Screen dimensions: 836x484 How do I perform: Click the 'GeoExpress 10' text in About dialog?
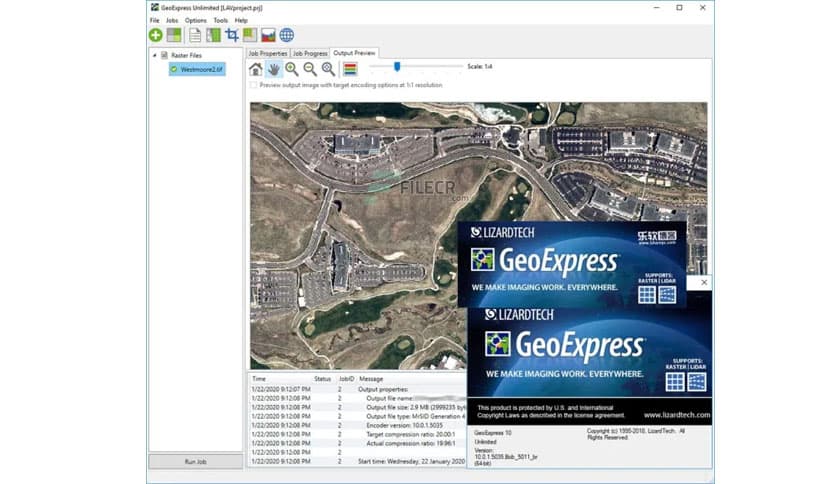493,433
